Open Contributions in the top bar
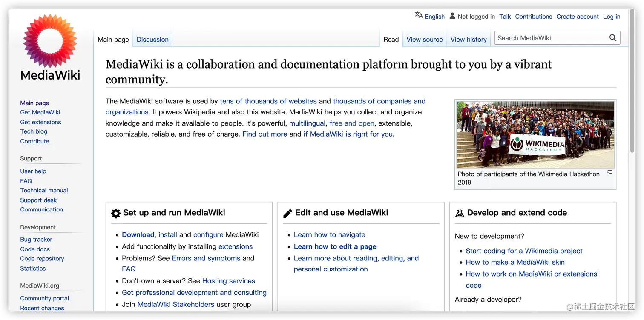 534,17
